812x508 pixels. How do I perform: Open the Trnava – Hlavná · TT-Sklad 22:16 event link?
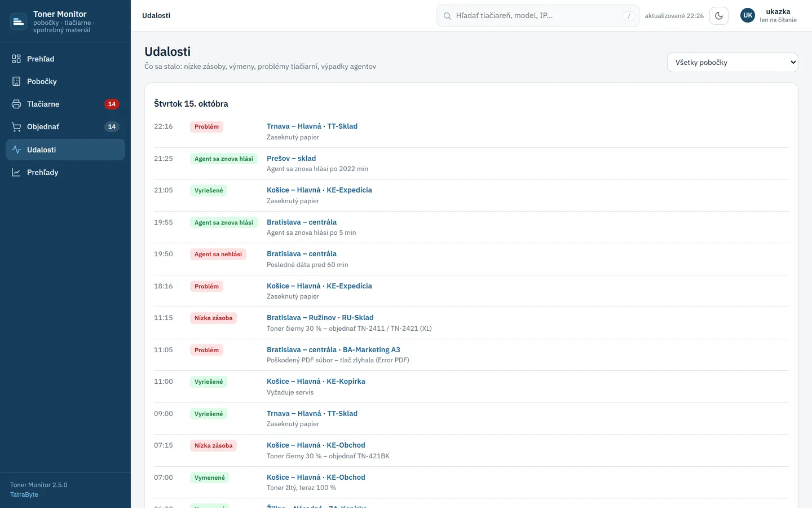click(x=312, y=126)
